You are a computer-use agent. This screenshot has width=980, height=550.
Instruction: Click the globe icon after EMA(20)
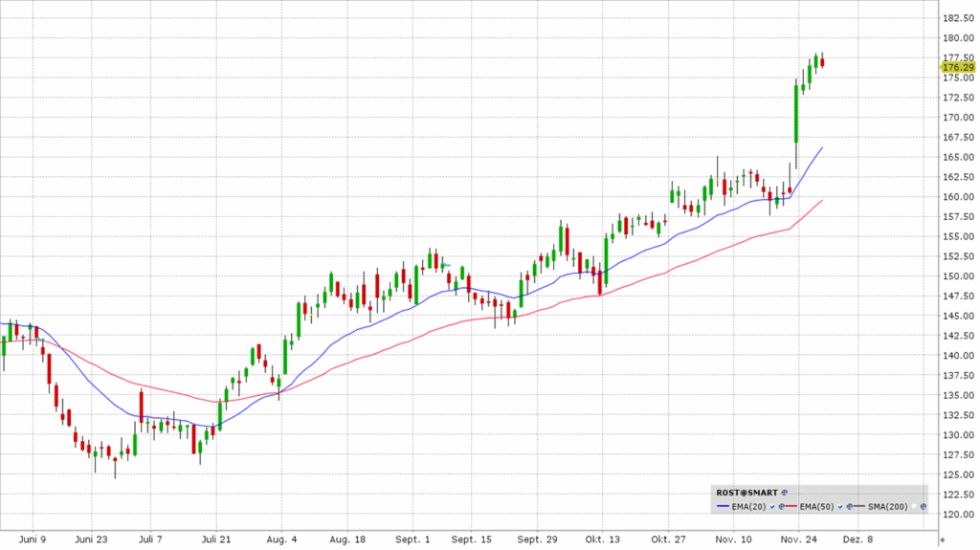781,507
